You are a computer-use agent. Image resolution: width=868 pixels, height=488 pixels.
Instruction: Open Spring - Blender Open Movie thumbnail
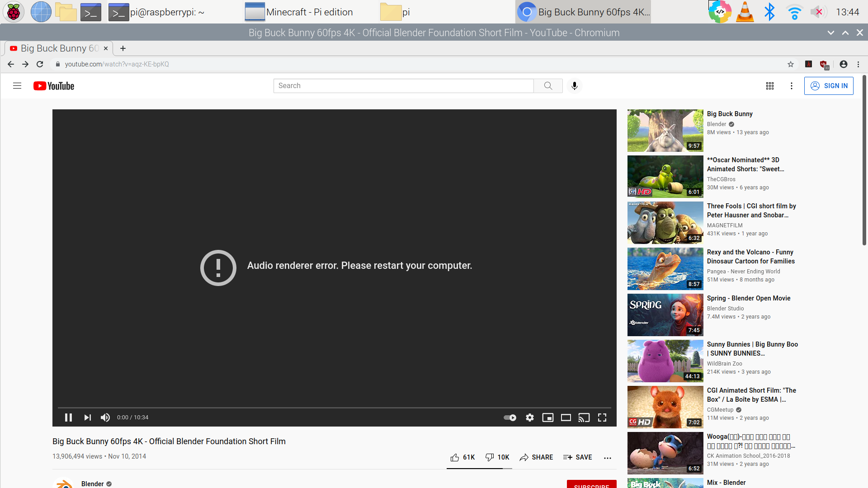[665, 315]
